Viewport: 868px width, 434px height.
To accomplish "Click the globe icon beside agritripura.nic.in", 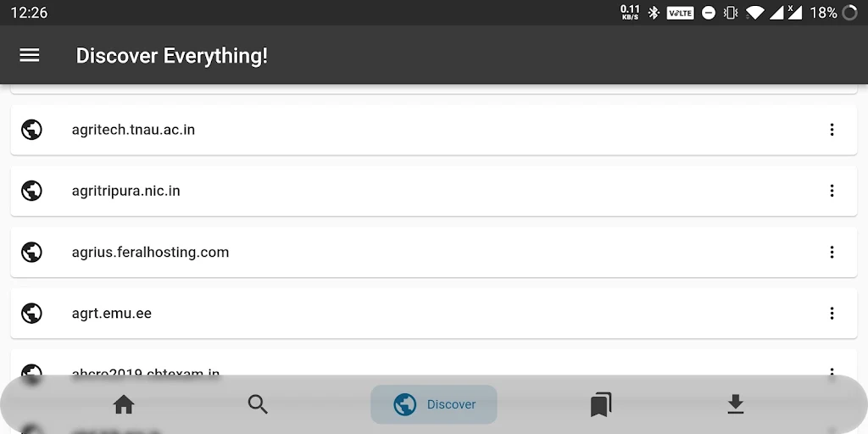I will 31,191.
